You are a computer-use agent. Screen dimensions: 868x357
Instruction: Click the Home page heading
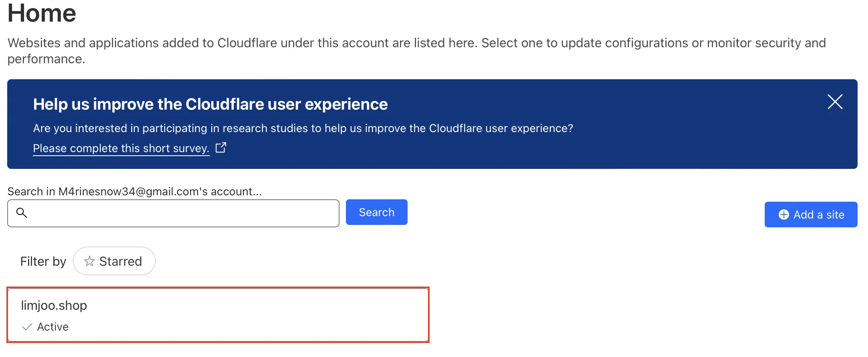[x=42, y=13]
